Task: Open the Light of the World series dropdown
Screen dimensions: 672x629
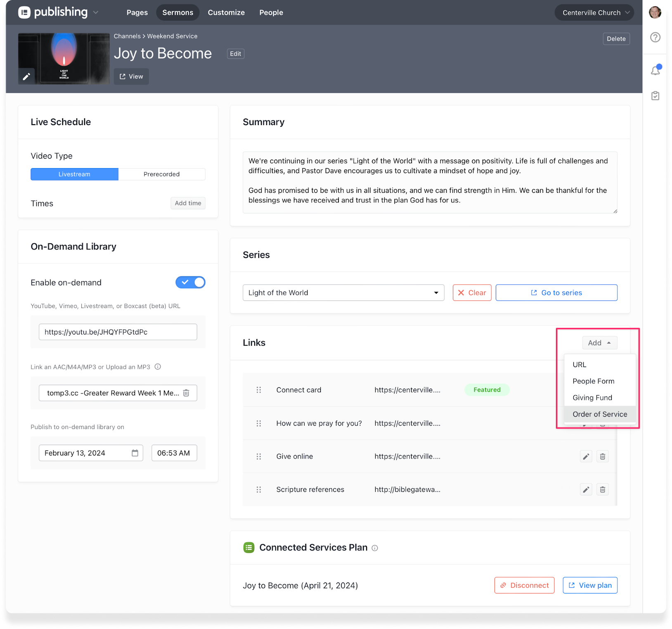Action: (343, 293)
